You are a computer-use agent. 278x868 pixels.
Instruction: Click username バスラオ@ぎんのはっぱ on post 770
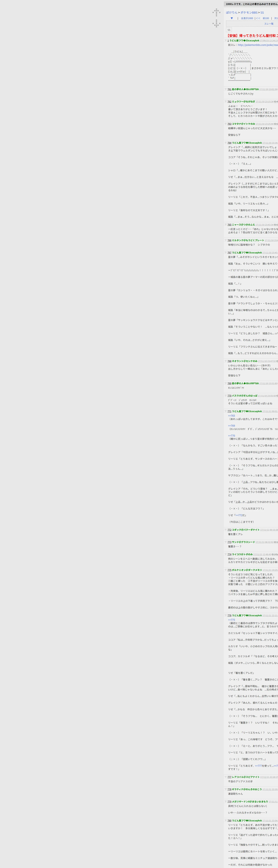(x=245, y=396)
